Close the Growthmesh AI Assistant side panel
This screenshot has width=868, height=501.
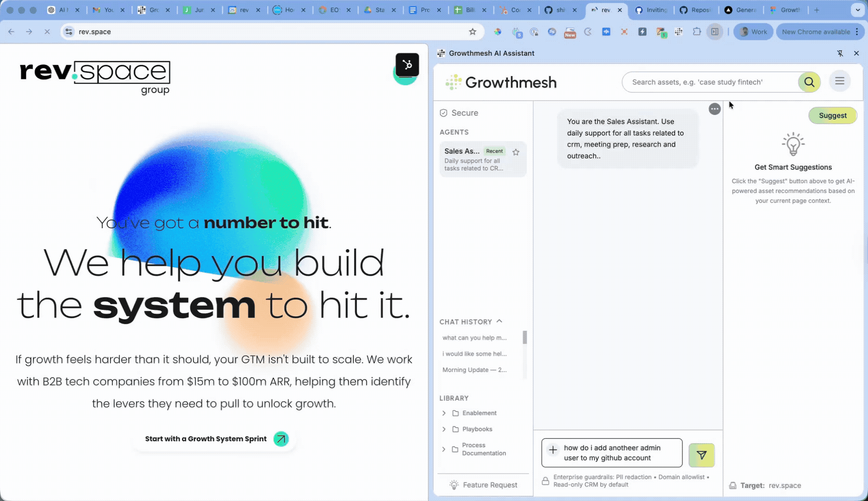856,53
